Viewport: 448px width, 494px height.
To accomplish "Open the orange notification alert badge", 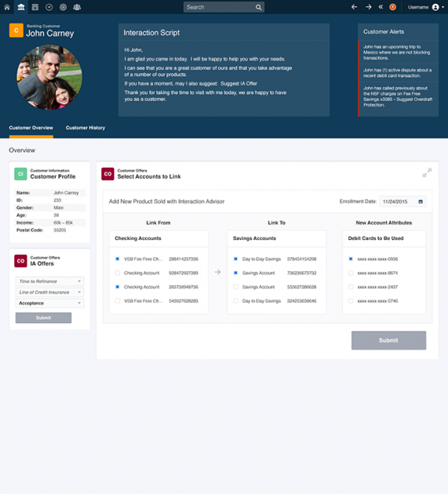I will pos(392,7).
